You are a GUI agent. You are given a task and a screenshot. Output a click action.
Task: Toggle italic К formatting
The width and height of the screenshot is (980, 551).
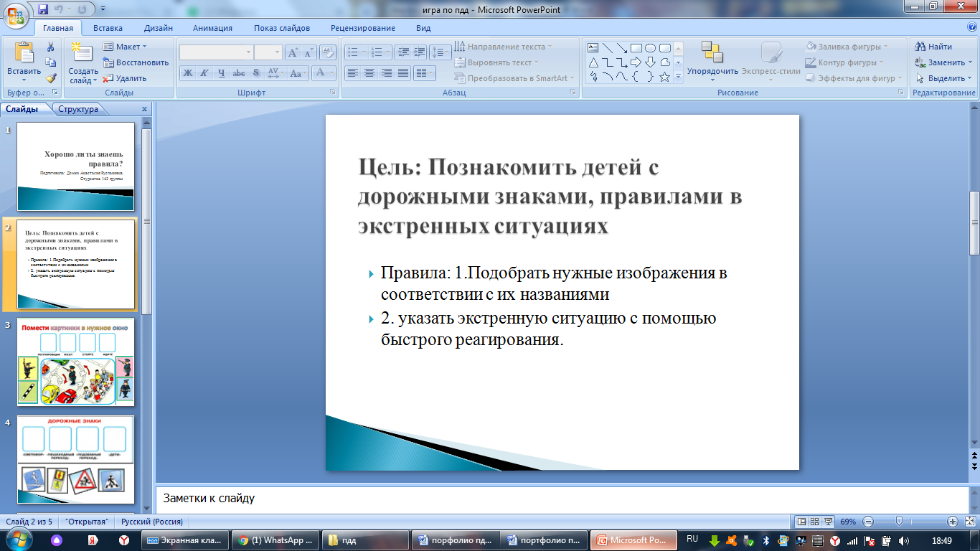tap(204, 72)
